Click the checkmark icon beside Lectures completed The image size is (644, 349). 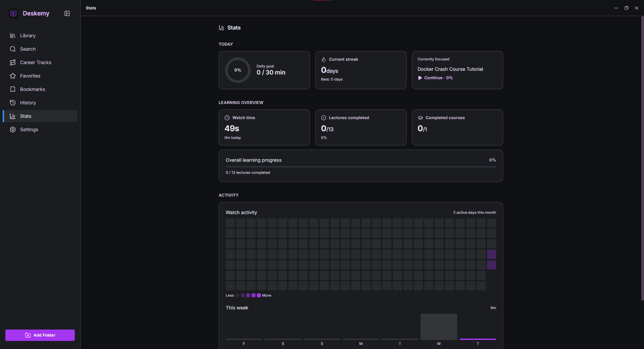click(324, 118)
